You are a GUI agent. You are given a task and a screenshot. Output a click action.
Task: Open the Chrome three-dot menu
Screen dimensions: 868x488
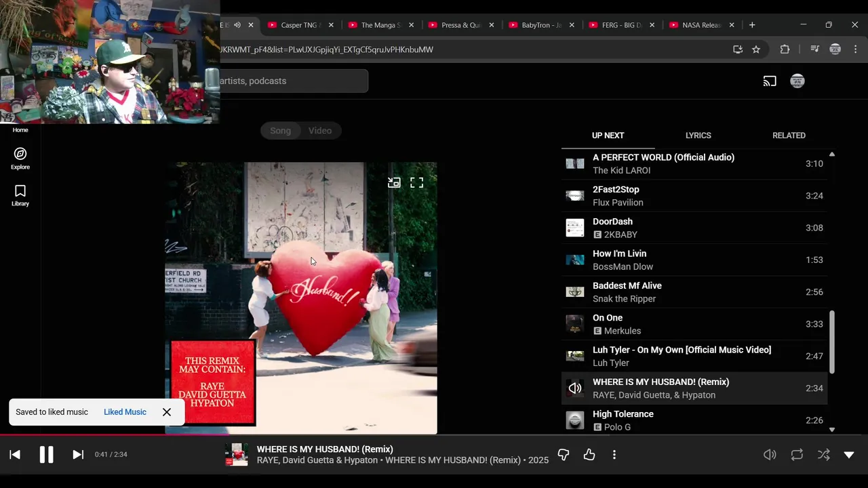855,49
